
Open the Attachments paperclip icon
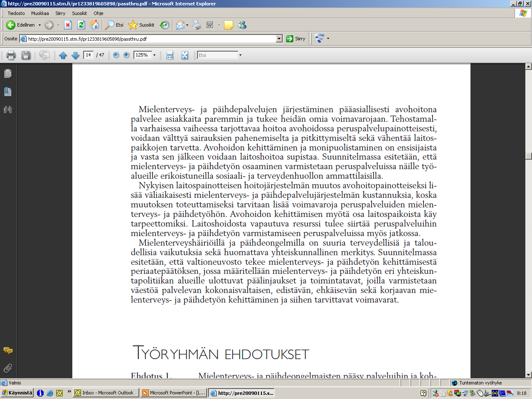click(8, 368)
